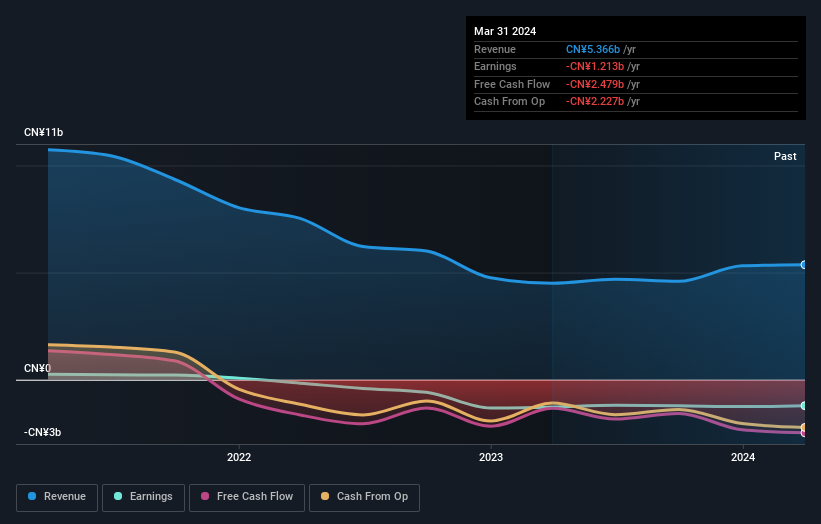The height and width of the screenshot is (524, 821).
Task: Click the Past region label
Action: tap(785, 157)
